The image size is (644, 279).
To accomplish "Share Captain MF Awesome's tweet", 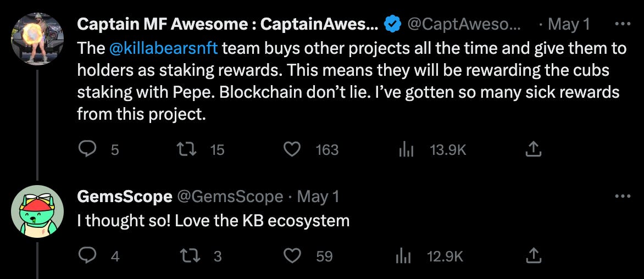I will [x=534, y=149].
